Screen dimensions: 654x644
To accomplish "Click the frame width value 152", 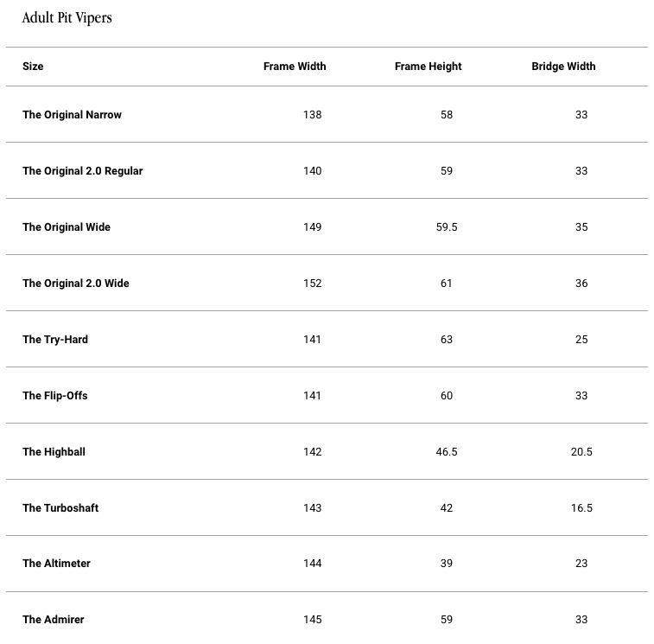I will (313, 284).
